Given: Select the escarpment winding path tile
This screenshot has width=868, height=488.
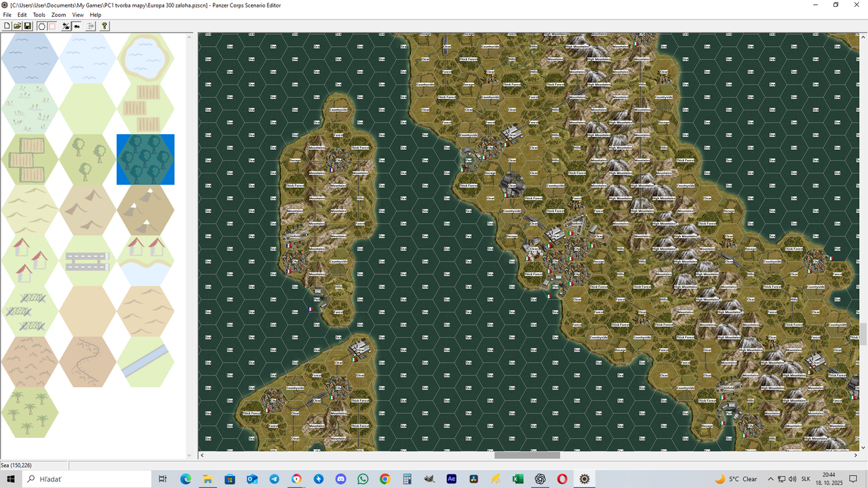Looking at the screenshot, I should pyautogui.click(x=87, y=362).
